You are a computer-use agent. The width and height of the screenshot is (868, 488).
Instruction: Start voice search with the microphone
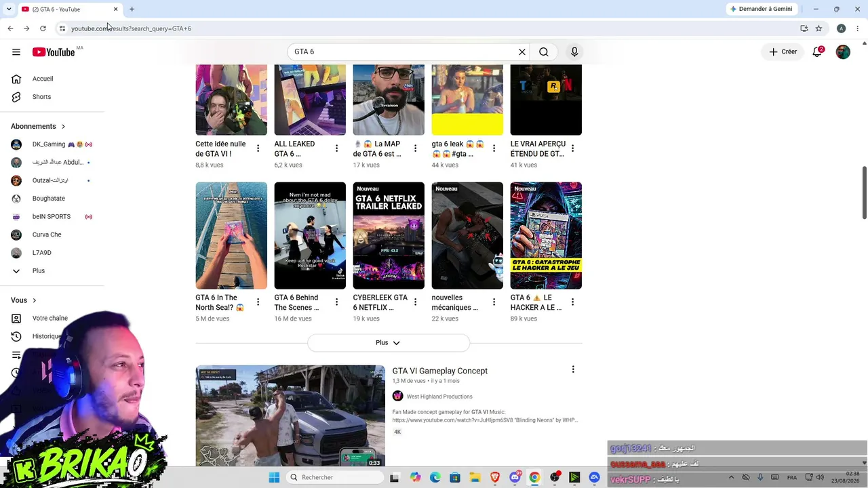[x=574, y=52]
